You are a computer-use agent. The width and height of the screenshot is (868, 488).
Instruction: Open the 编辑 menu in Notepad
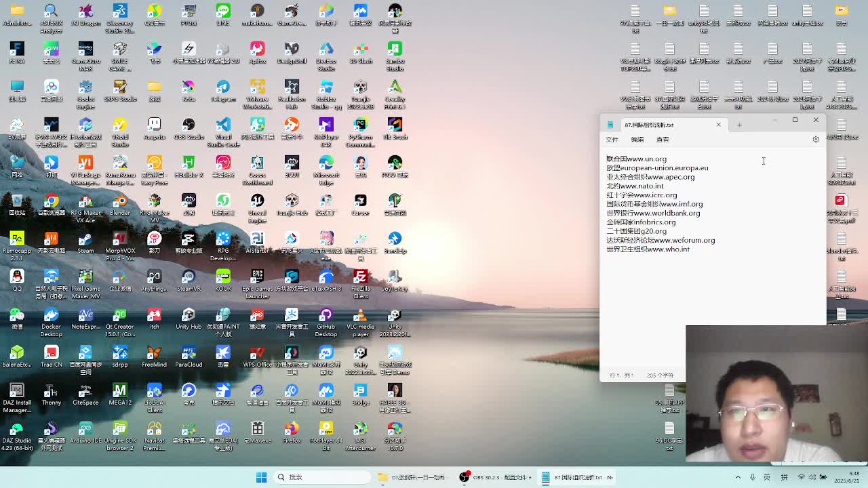point(637,140)
